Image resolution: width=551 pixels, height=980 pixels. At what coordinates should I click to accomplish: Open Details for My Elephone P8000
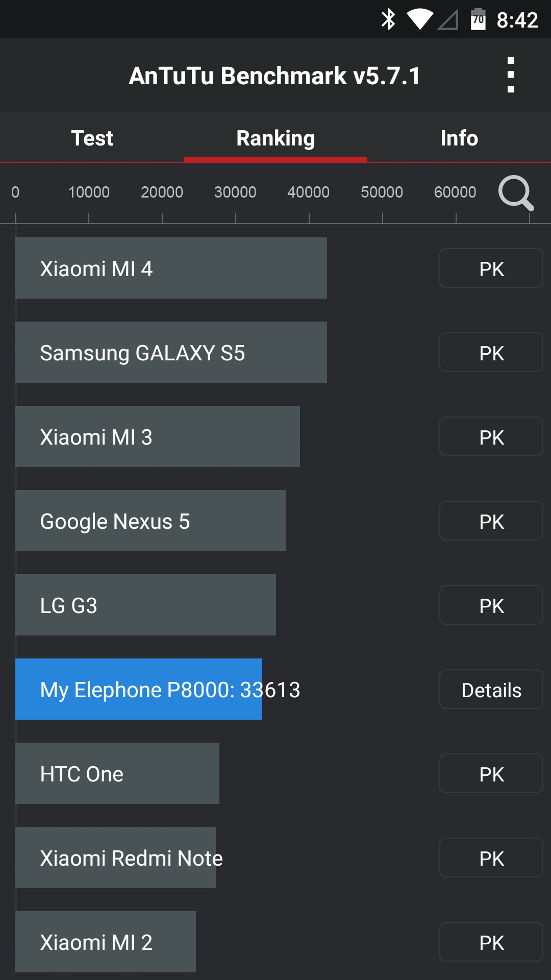491,690
